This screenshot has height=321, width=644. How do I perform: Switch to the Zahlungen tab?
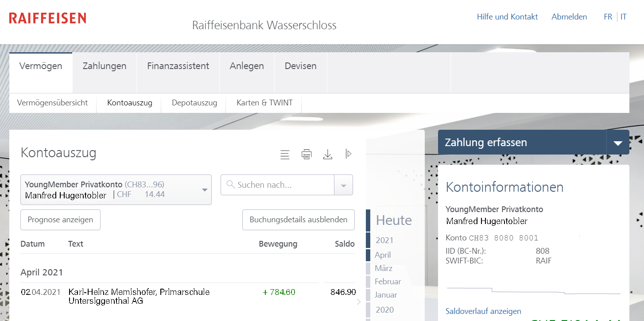pos(105,66)
